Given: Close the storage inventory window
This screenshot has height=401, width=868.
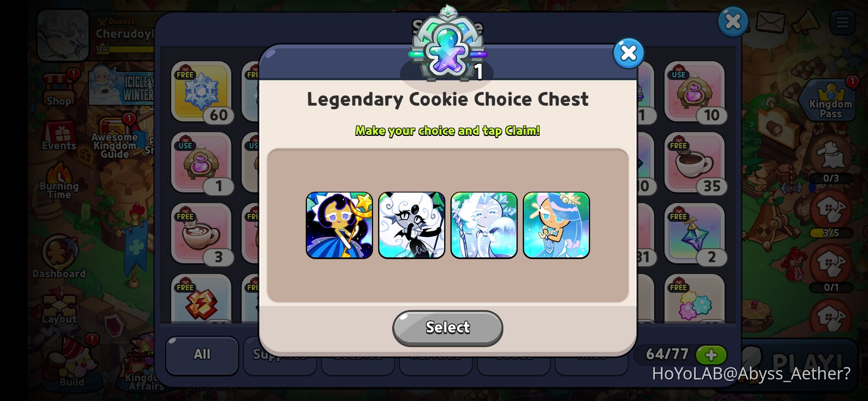Looking at the screenshot, I should (733, 22).
